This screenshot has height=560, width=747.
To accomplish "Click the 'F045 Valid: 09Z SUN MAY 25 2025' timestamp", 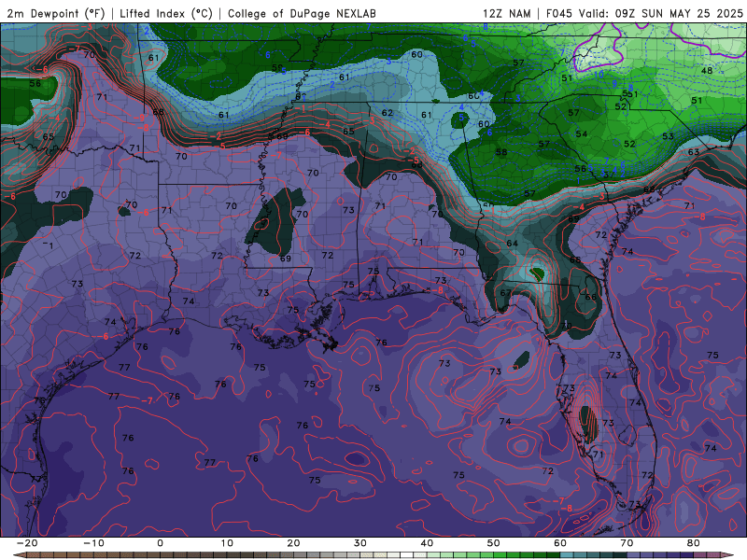I will (x=644, y=13).
